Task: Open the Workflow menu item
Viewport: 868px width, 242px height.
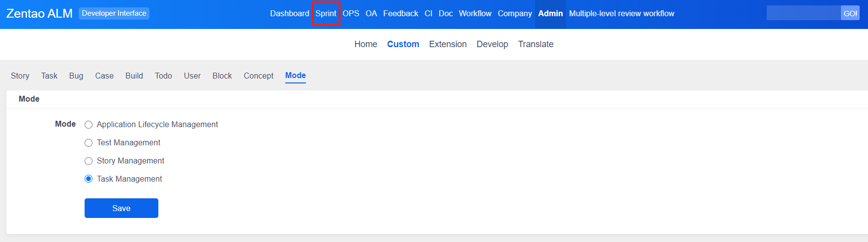Action: [x=475, y=14]
